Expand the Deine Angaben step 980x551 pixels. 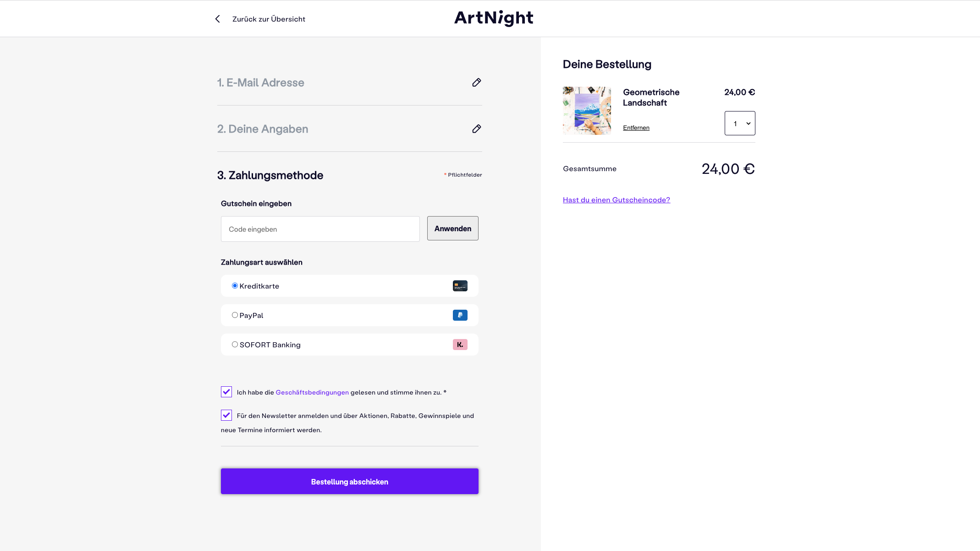tap(263, 129)
